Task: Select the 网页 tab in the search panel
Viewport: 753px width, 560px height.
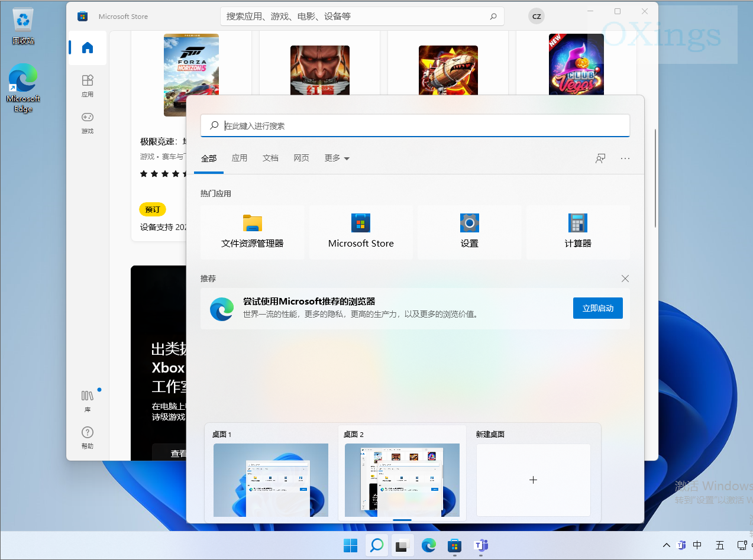Action: (x=301, y=158)
